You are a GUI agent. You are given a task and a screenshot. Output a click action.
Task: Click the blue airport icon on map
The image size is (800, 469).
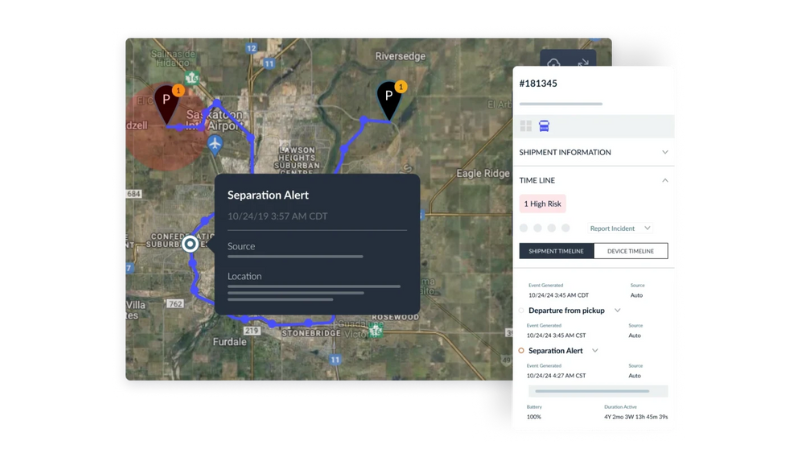point(216,144)
